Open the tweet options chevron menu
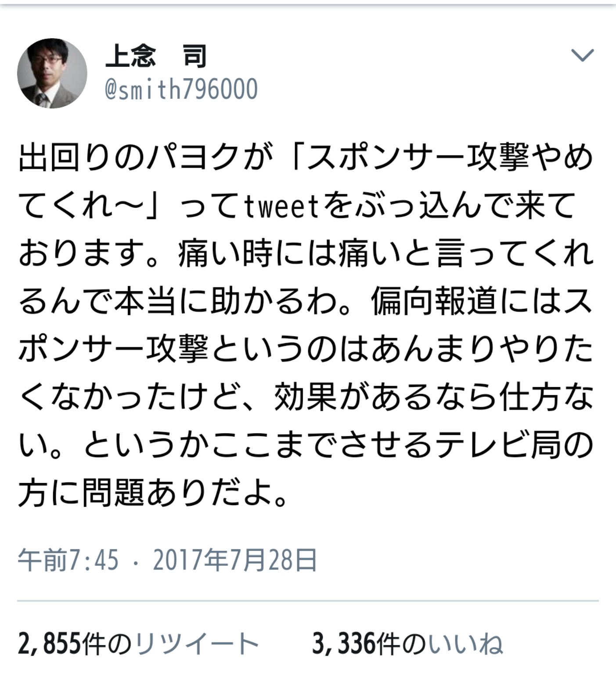Screen dimensions: 616x681 (583, 55)
